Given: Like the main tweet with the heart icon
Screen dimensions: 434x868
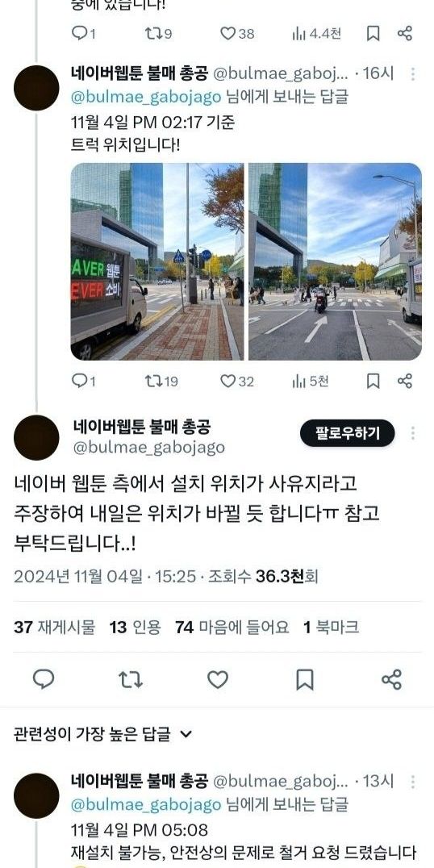Looking at the screenshot, I should (218, 679).
